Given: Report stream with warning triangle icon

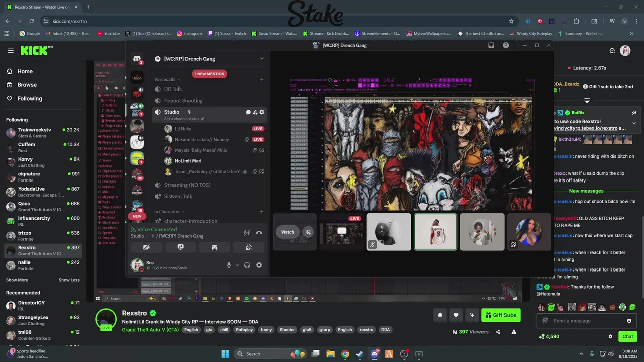Looking at the screenshot, I should [514, 332].
